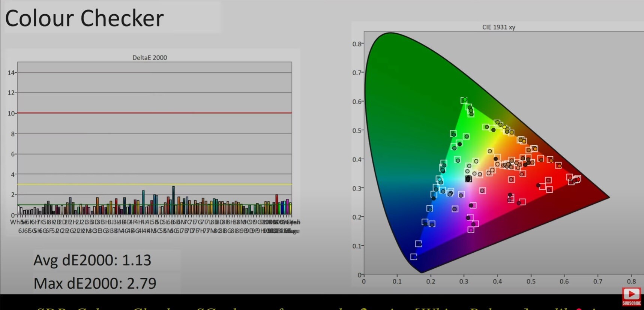Click the 12 label on the DeltaE axis

tap(11, 93)
